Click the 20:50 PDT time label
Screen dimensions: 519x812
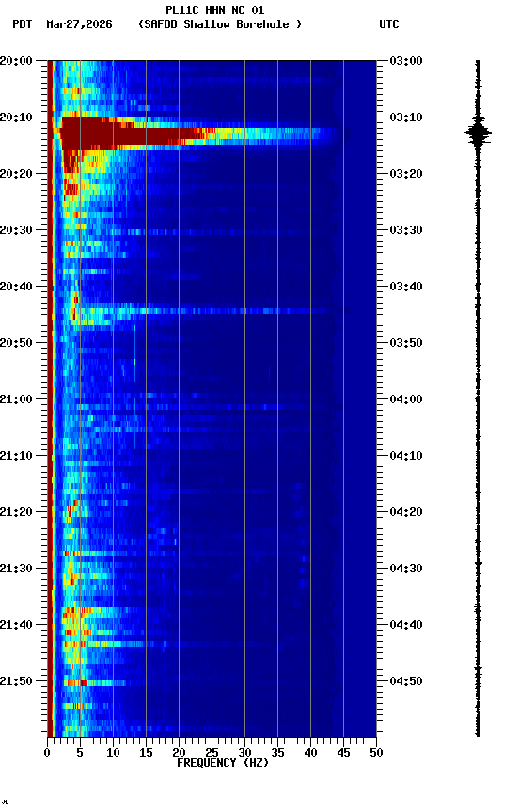[16, 343]
